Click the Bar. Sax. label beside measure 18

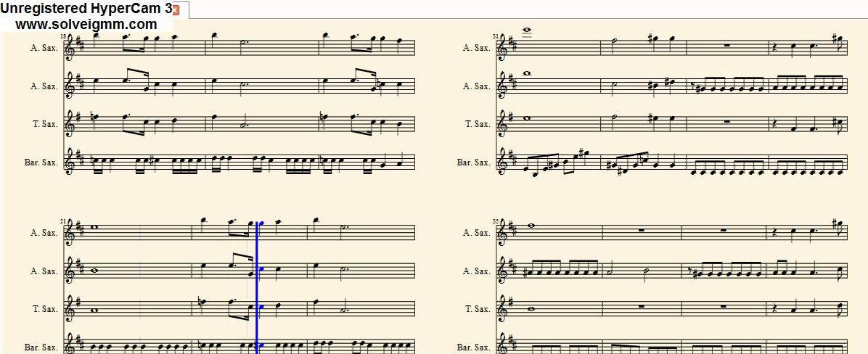(41, 162)
